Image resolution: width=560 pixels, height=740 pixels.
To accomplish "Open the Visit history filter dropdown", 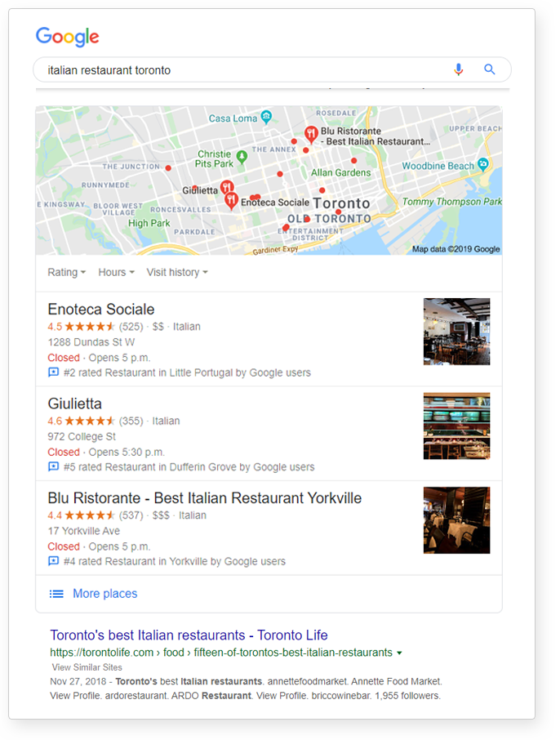I will [177, 272].
